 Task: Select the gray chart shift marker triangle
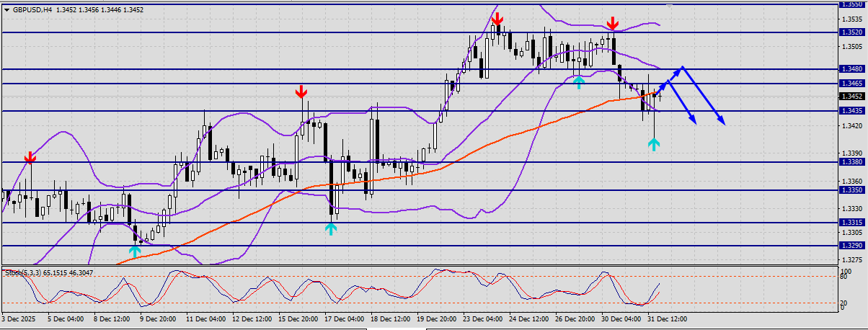(670, 6)
